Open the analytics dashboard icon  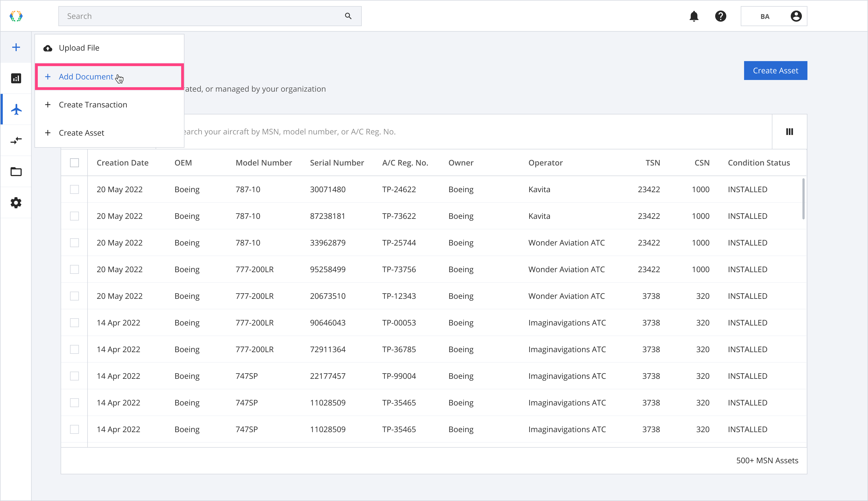click(x=16, y=78)
